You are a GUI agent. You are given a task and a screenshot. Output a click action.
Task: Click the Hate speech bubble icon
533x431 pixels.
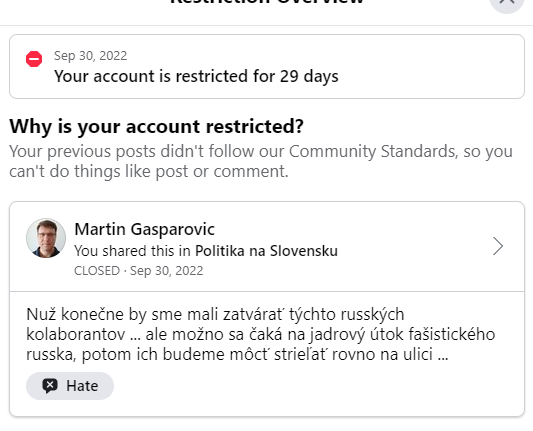[x=50, y=386]
